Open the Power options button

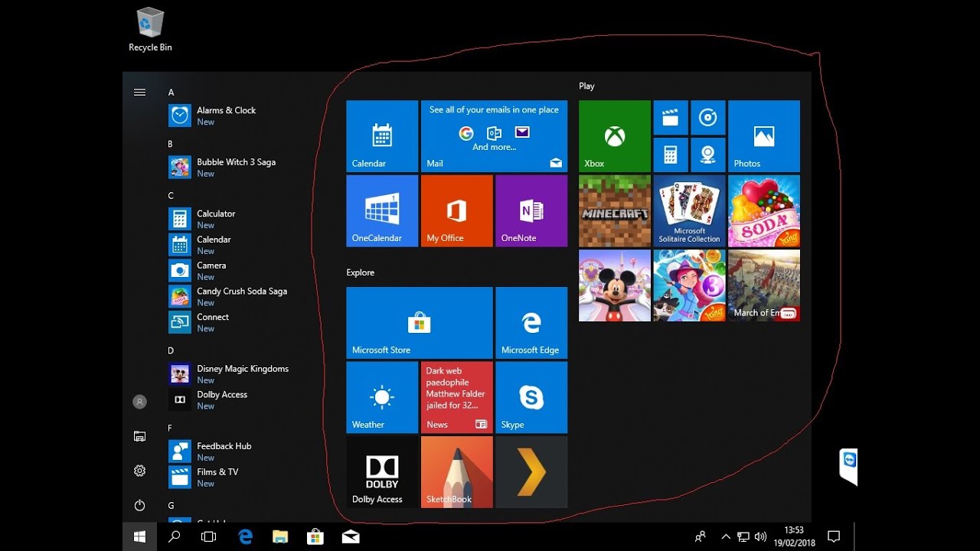139,505
